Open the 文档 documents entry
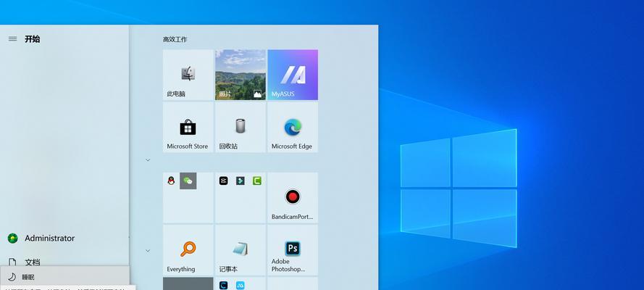Viewport: 644px width, 290px height. [x=64, y=260]
